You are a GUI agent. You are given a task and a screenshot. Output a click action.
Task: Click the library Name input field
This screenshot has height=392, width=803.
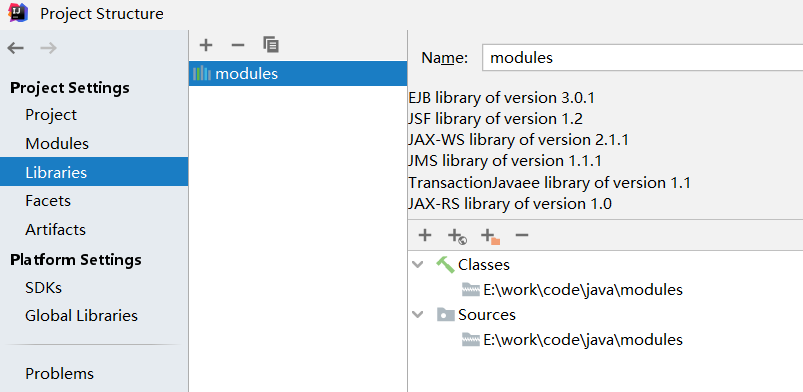[642, 57]
